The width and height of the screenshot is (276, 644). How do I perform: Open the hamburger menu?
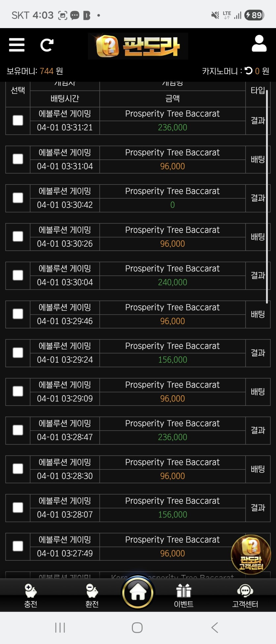tap(17, 45)
